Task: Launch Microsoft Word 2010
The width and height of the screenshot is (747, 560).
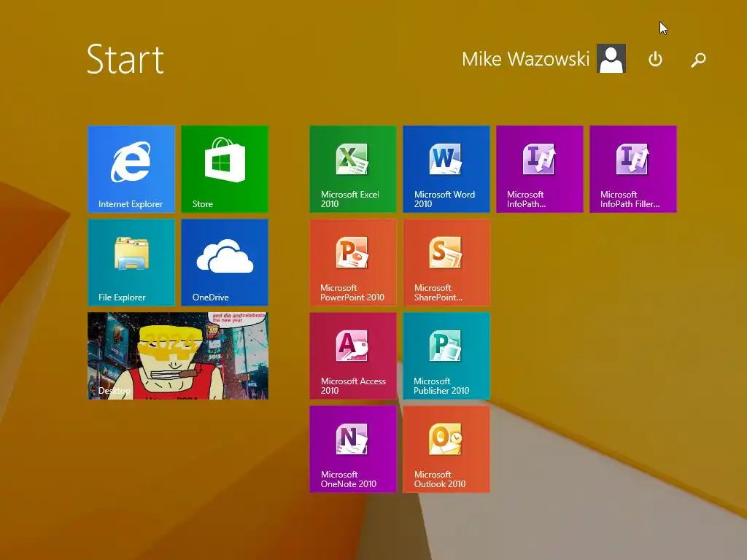Action: click(x=446, y=169)
